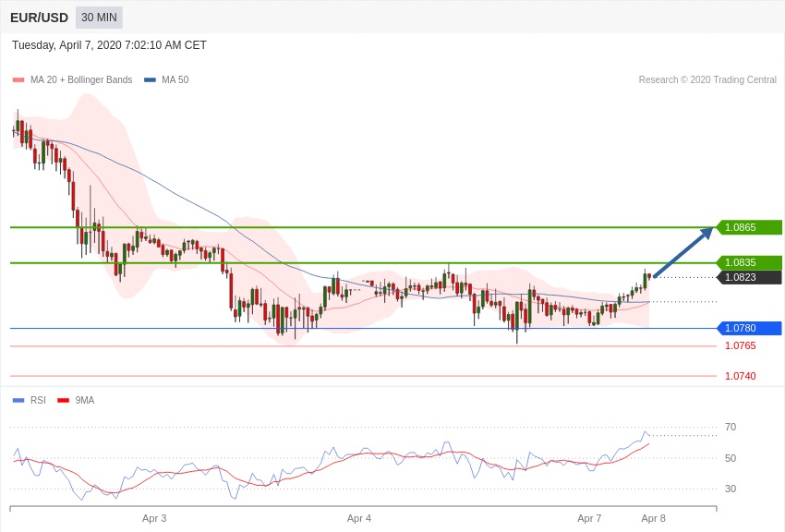785x532 pixels.
Task: Click the 'Apr 8' date axis label
Action: (653, 518)
